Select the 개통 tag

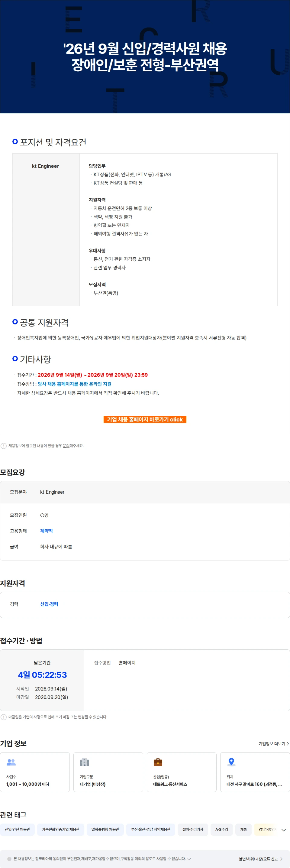pos(243,829)
